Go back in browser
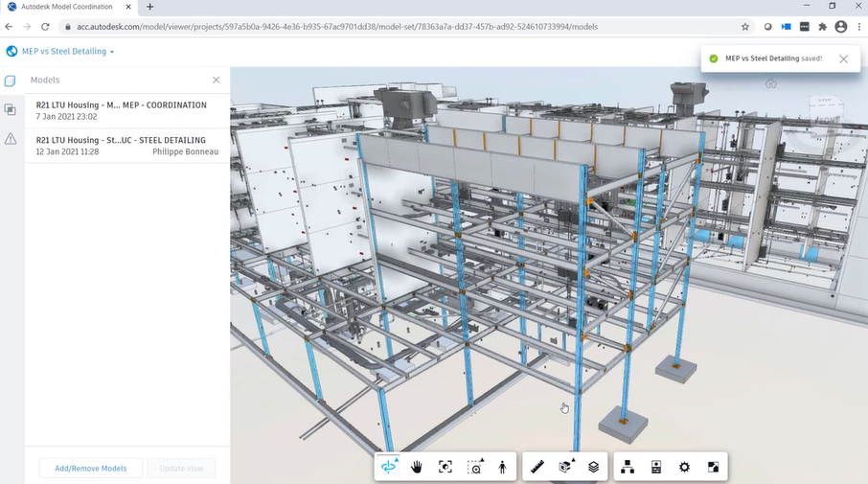 [9, 27]
